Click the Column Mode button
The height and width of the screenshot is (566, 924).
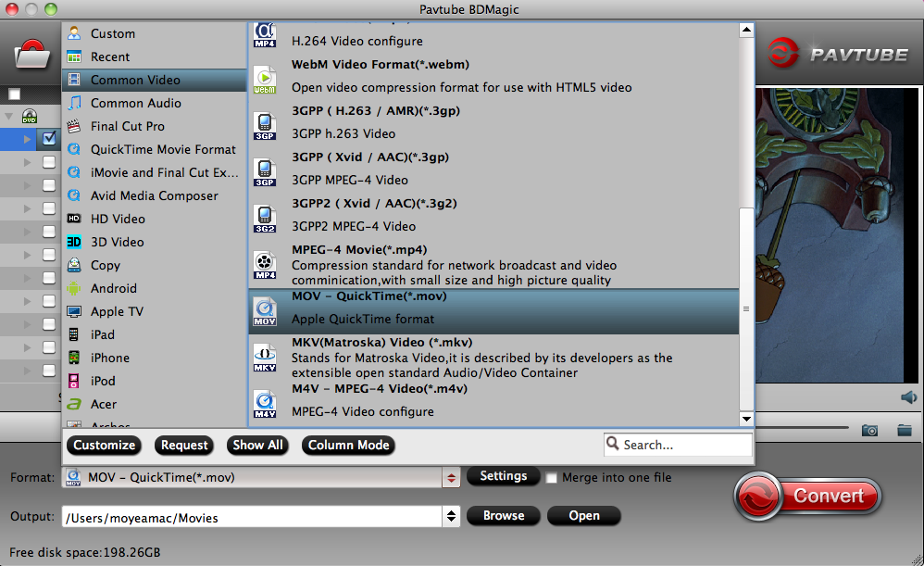click(348, 446)
